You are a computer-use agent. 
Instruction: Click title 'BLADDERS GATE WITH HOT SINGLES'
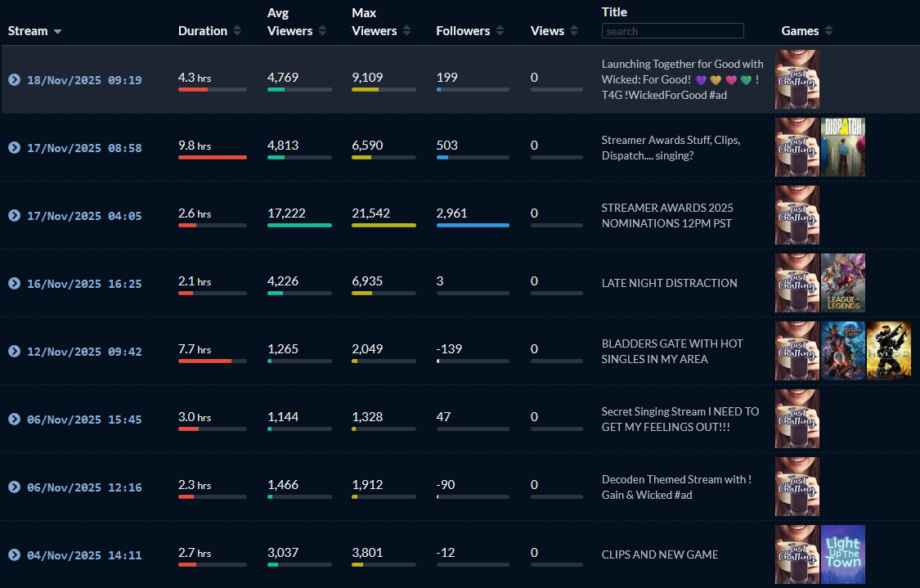point(672,351)
